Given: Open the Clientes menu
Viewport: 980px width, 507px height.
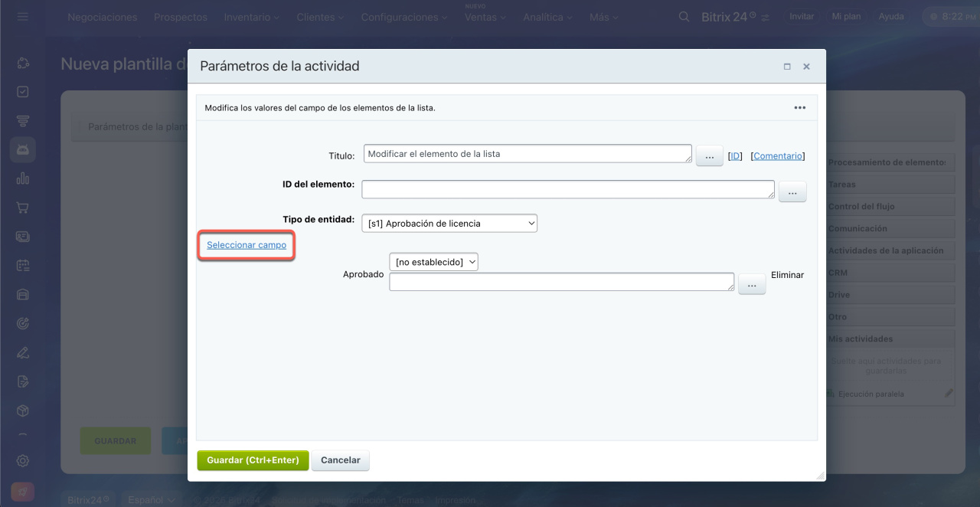Looking at the screenshot, I should [320, 17].
